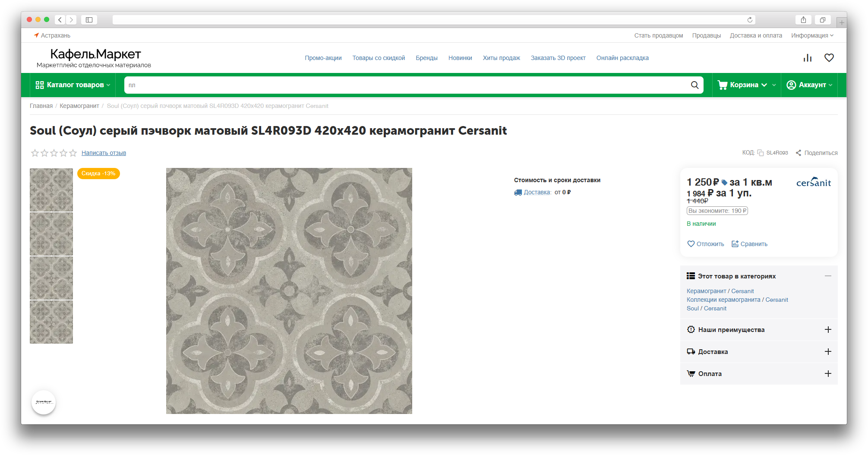Image resolution: width=868 pixels, height=455 pixels.
Task: Click the Керамогранит breadcrumb link
Action: click(x=79, y=106)
